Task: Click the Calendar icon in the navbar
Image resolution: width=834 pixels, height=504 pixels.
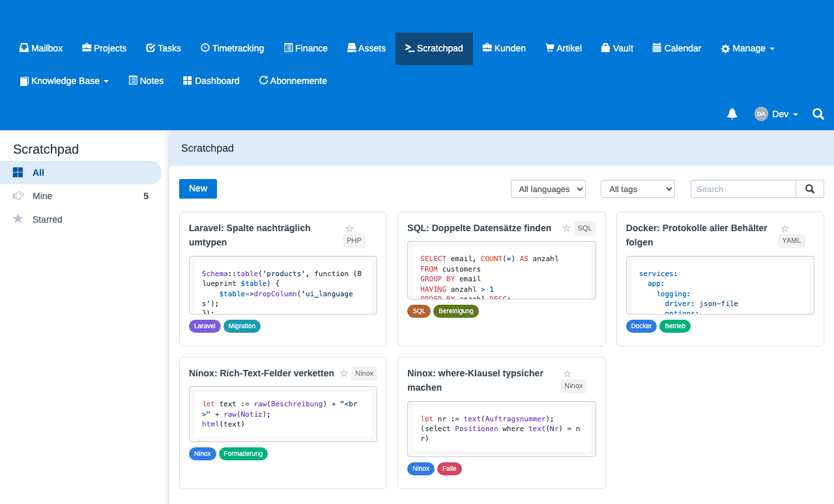Action: [x=657, y=48]
